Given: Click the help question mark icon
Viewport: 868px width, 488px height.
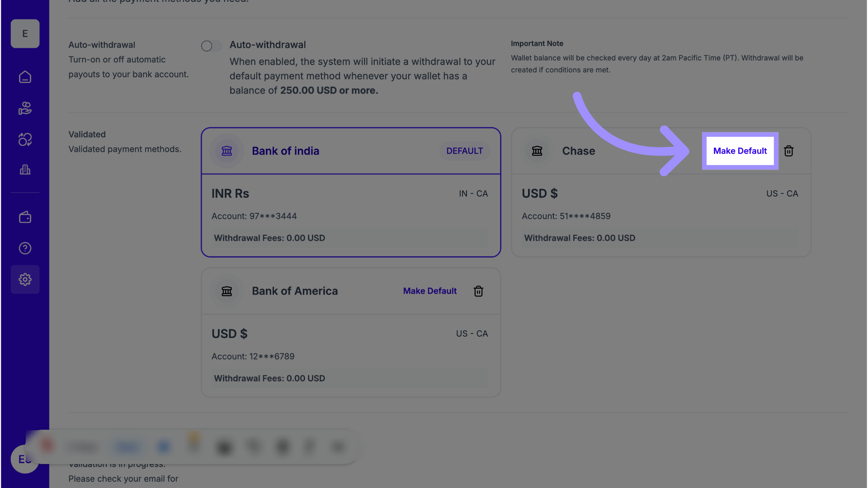Looking at the screenshot, I should [x=25, y=248].
